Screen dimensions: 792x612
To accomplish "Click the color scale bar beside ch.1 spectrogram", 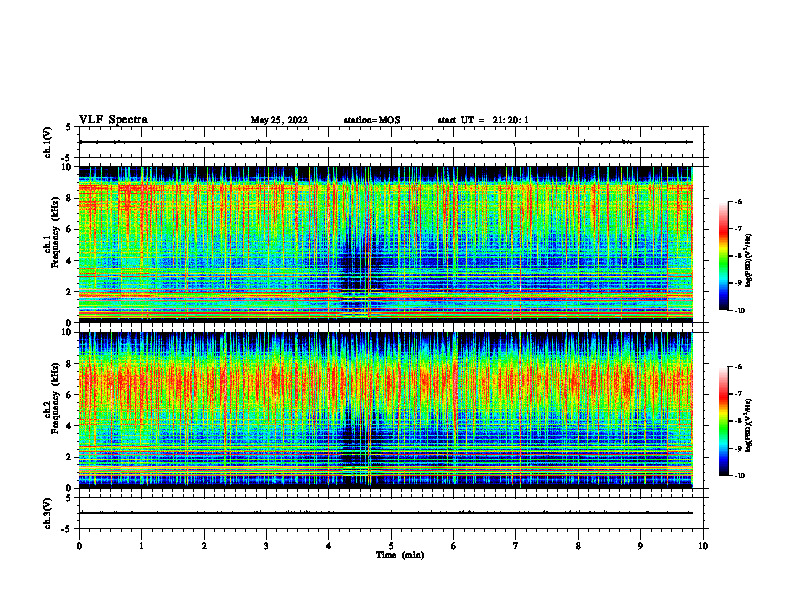I will tap(723, 256).
